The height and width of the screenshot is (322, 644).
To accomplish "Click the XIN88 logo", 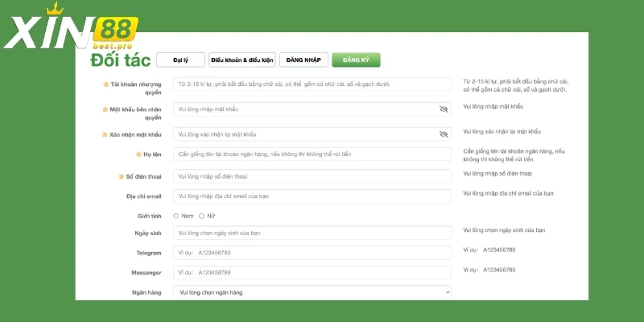I will 71,29.
